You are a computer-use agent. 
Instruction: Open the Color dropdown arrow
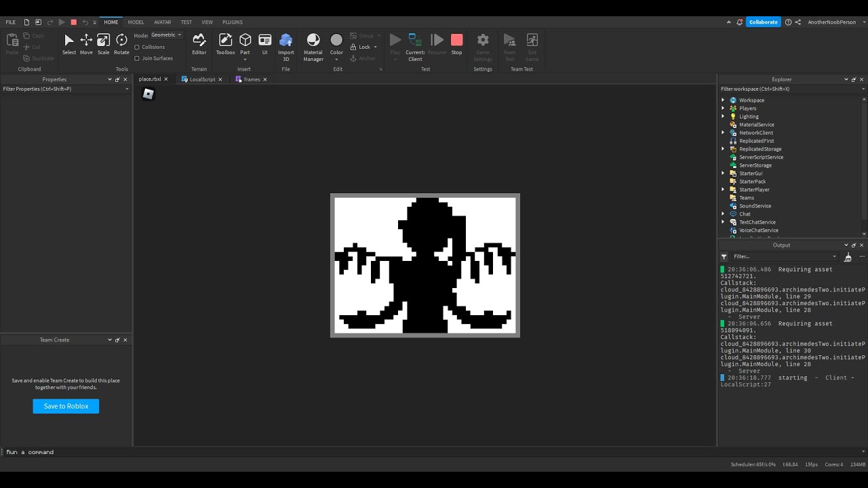coord(336,60)
